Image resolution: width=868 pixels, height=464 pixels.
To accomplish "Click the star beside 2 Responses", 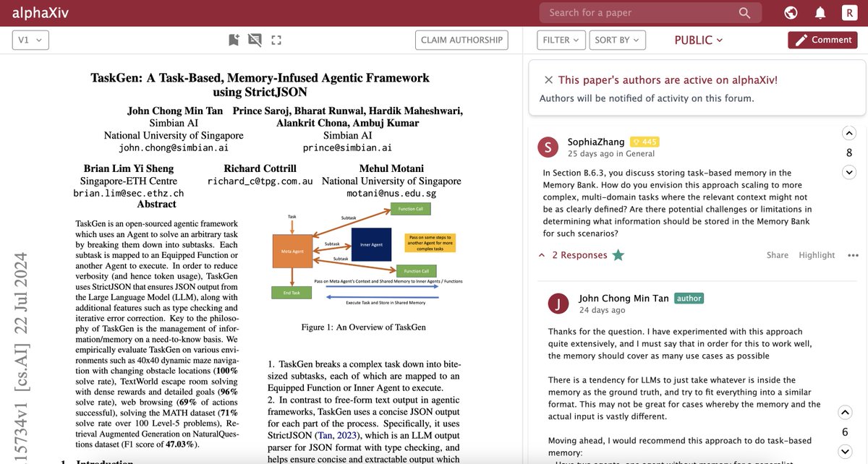I will pyautogui.click(x=618, y=255).
